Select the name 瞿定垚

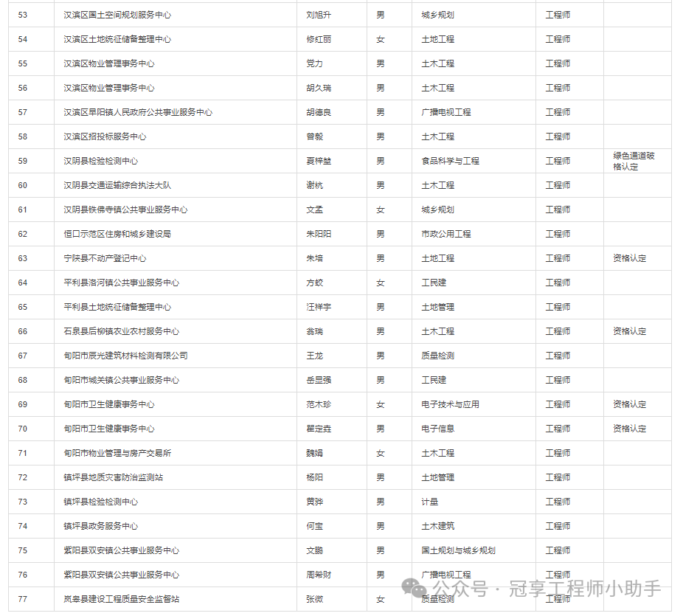(x=319, y=429)
